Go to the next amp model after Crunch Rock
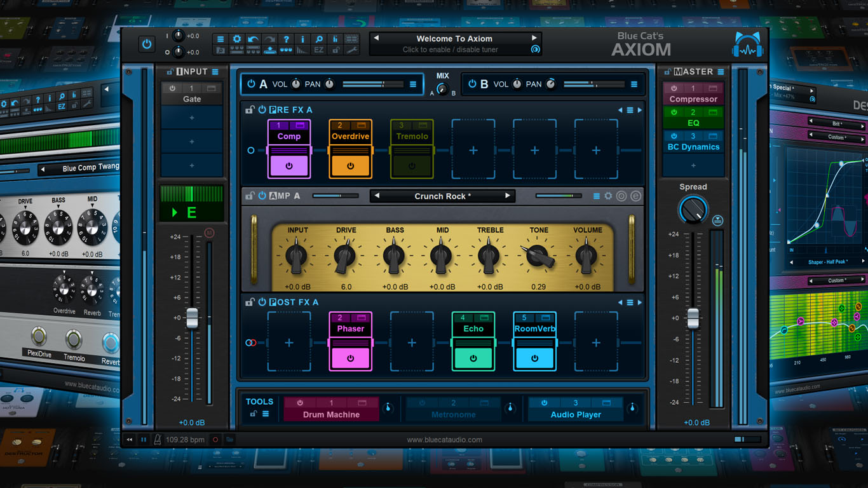 coord(508,196)
